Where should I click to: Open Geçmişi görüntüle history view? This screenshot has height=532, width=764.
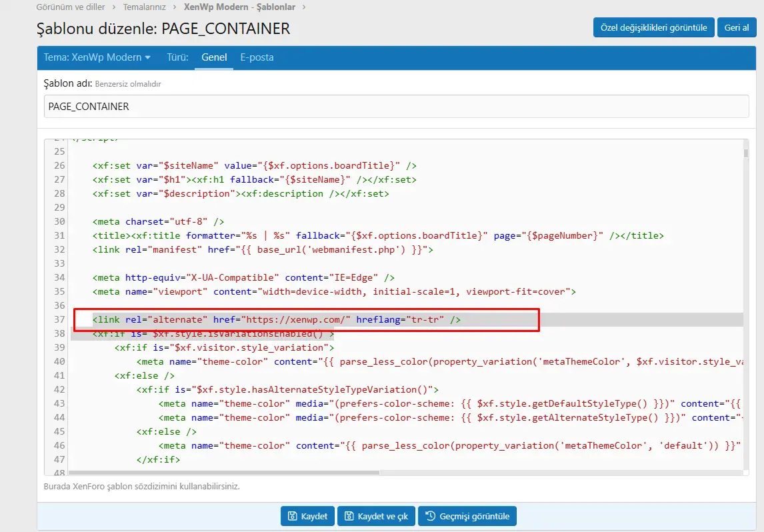coord(467,516)
